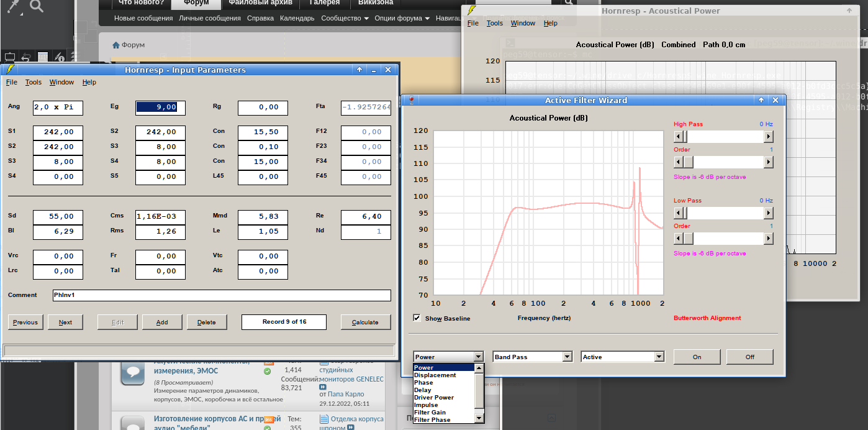Minimize the Input Parameters window
This screenshot has height=430, width=868.
(374, 70)
